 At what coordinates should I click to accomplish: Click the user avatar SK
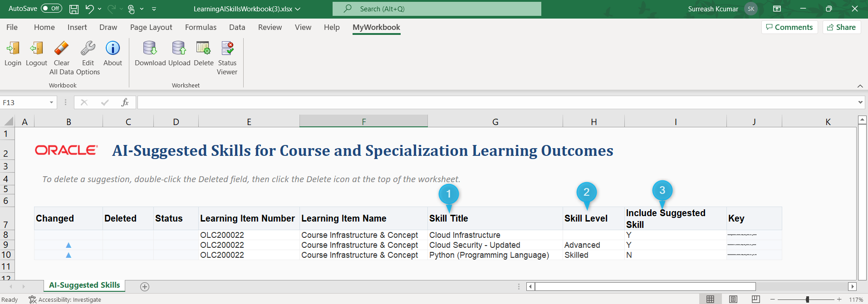pyautogui.click(x=751, y=9)
